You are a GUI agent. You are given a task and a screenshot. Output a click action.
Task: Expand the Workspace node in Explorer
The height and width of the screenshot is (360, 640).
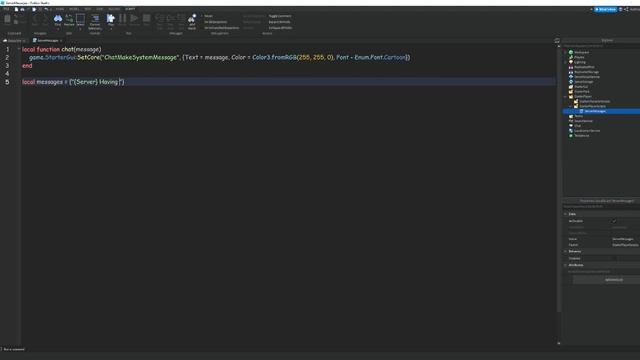[x=566, y=52]
